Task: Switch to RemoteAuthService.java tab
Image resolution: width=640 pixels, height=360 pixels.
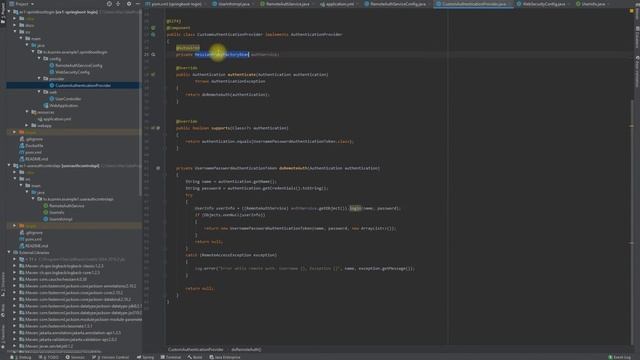Action: click(287, 4)
